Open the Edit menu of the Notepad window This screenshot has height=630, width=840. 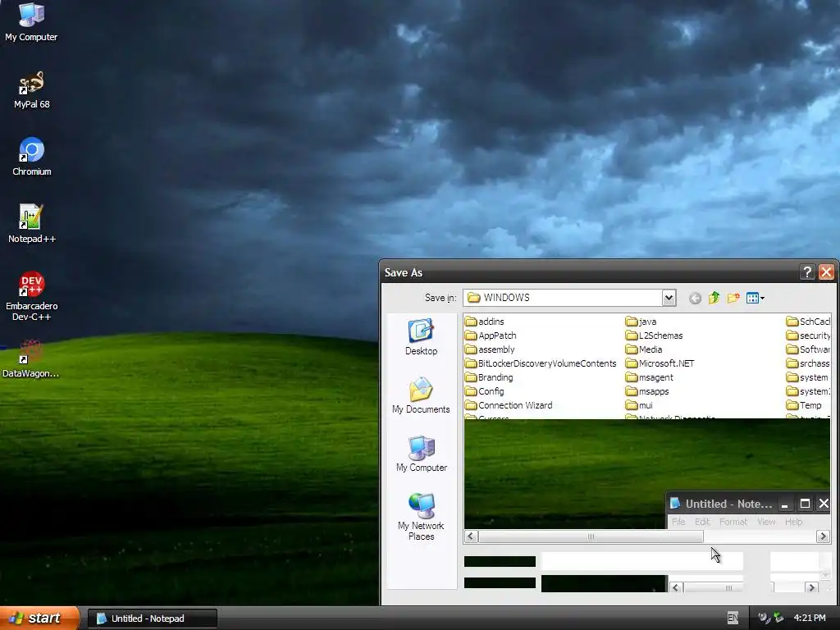click(x=702, y=521)
